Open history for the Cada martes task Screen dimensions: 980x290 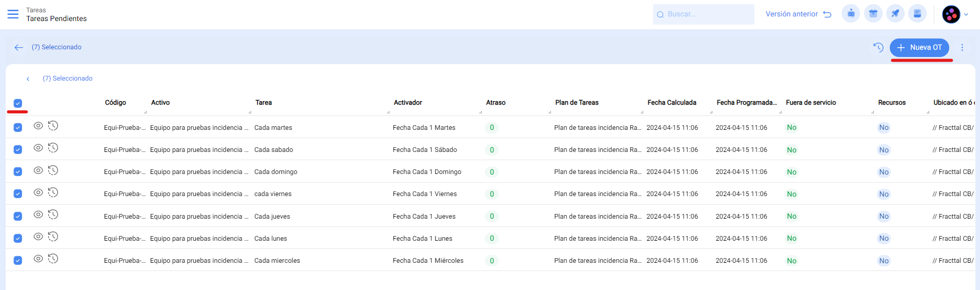(53, 126)
